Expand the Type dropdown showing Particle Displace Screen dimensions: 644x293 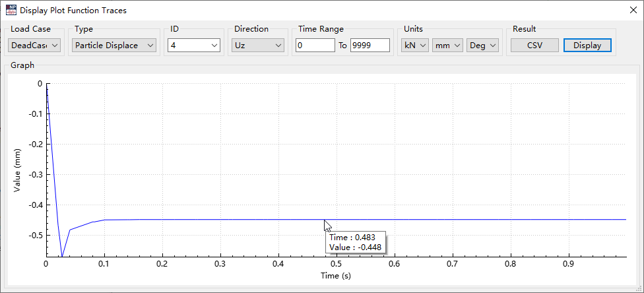114,46
